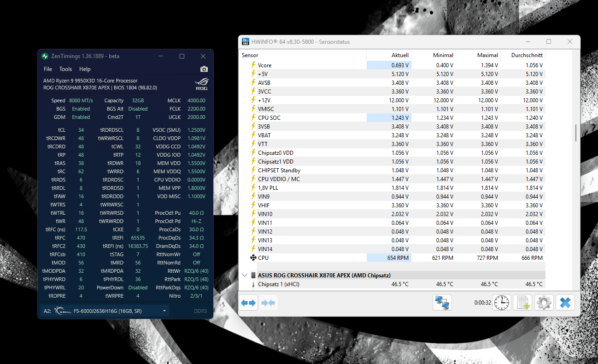The width and height of the screenshot is (598, 364).
Task: Click the collapse columns arrows button in HWiNFO
Action: tap(268, 303)
